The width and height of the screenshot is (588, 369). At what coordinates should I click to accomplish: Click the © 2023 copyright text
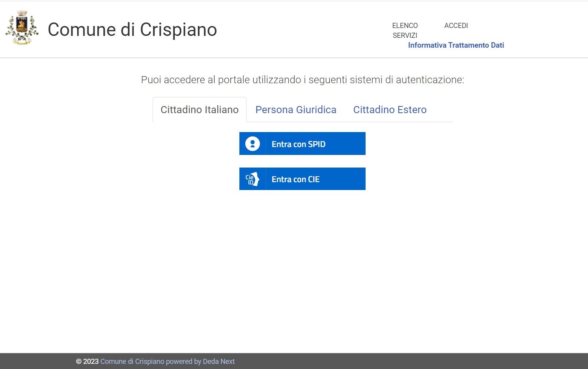coord(87,362)
